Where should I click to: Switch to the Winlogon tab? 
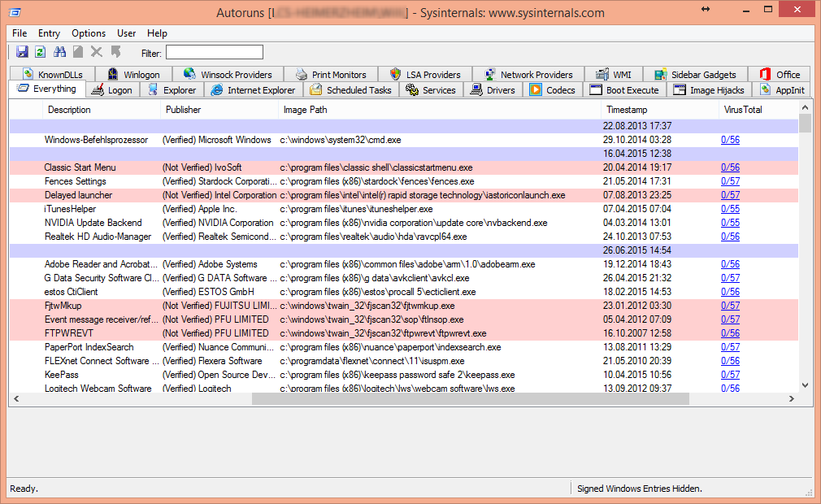(x=133, y=74)
